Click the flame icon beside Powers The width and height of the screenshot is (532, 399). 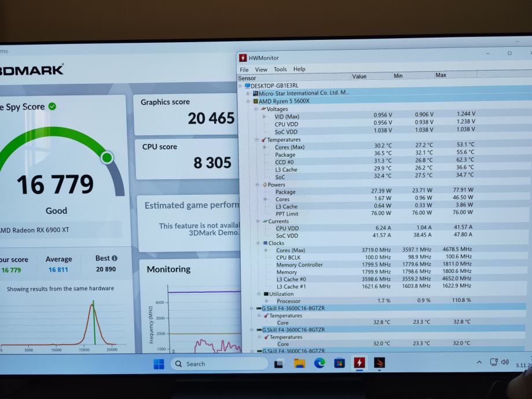(265, 184)
